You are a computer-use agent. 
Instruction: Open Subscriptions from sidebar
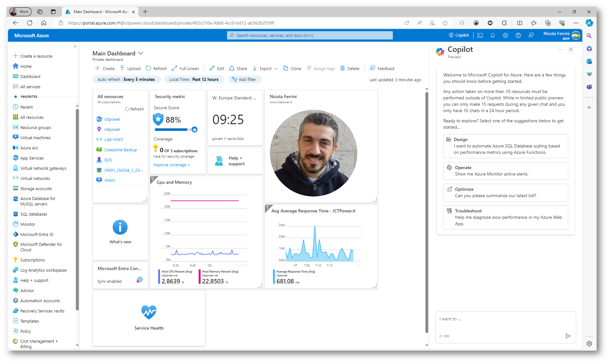[29, 260]
